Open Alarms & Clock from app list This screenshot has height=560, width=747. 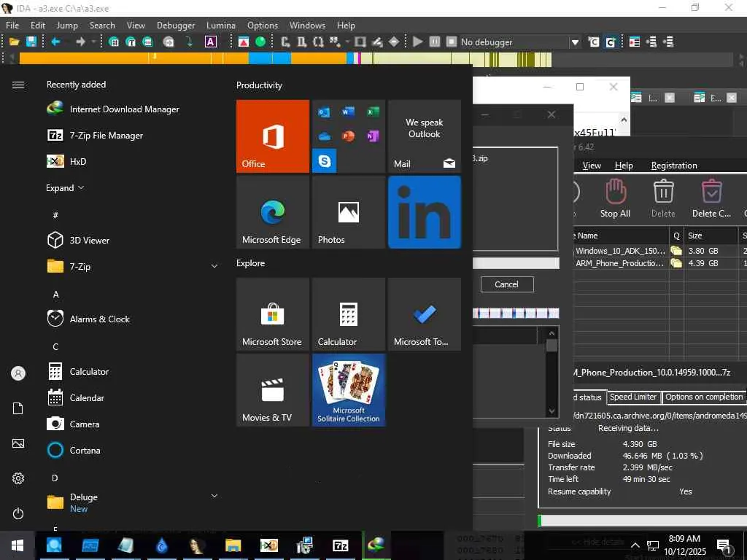tap(88, 319)
